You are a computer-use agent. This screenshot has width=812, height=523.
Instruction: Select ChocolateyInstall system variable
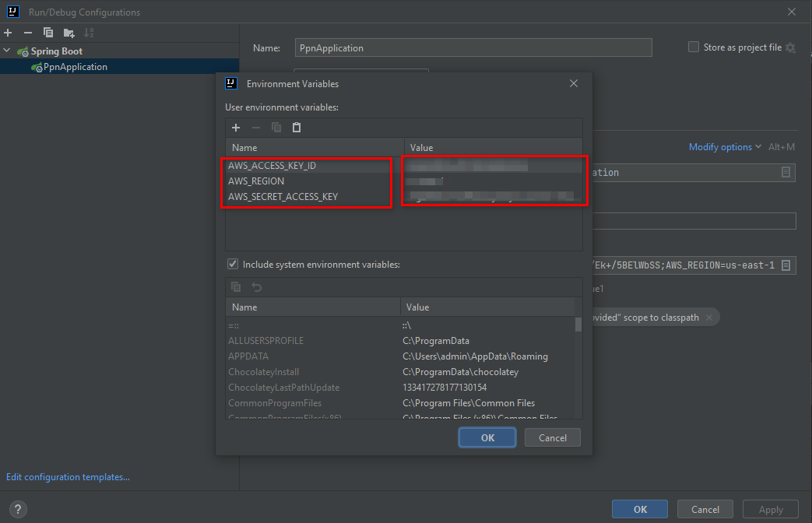click(x=264, y=372)
